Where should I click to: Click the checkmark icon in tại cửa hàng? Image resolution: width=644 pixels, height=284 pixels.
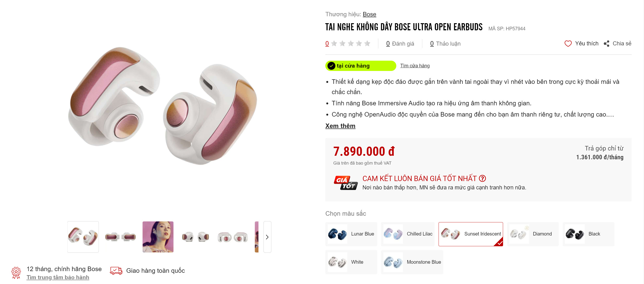click(x=331, y=66)
